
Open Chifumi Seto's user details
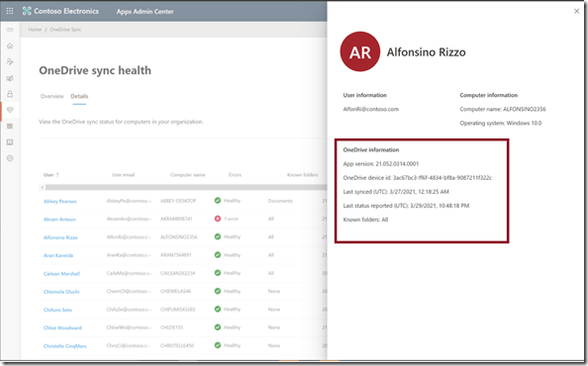click(x=57, y=310)
